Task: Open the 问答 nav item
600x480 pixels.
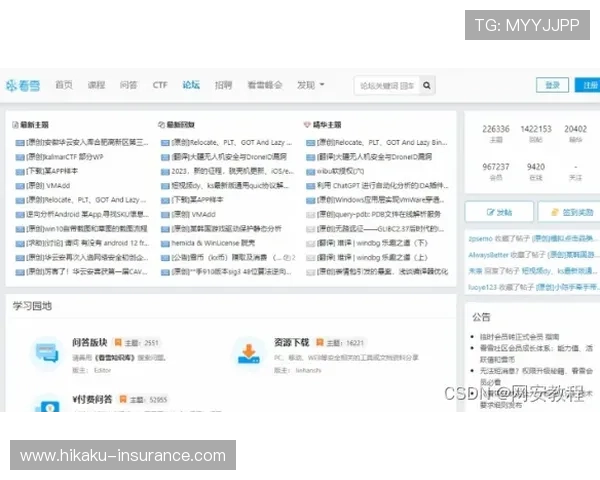Action: pyautogui.click(x=128, y=85)
